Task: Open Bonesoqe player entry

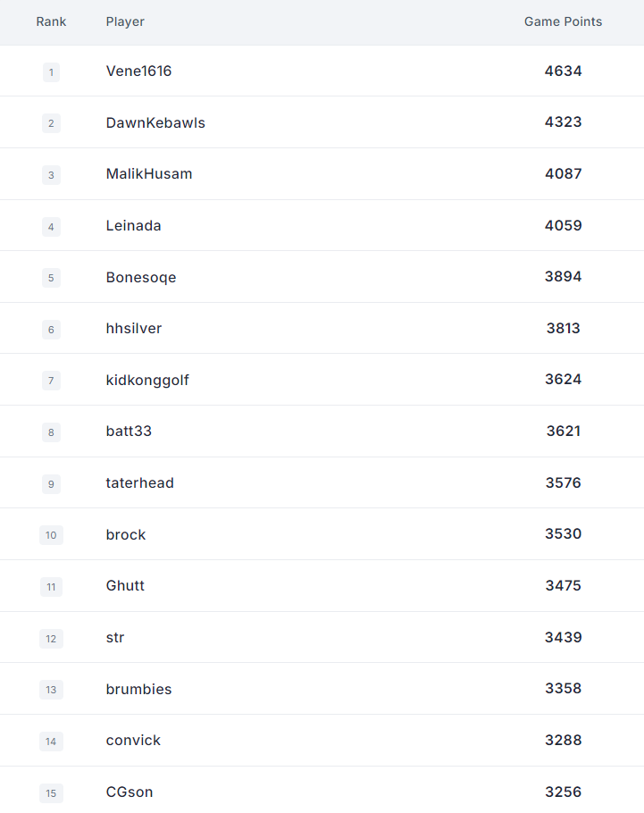Action: click(141, 277)
